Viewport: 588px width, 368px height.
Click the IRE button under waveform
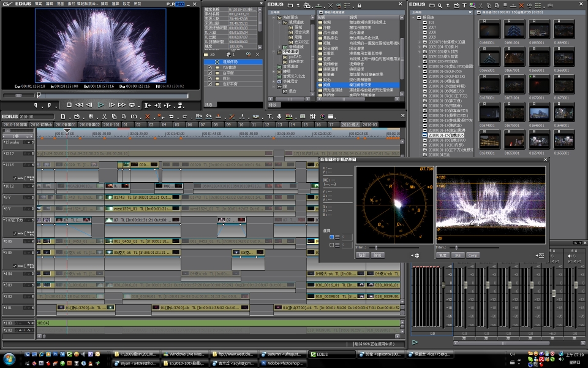458,255
